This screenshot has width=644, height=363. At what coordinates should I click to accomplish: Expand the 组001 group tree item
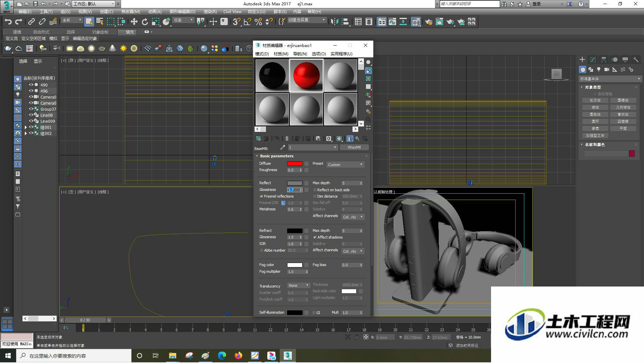(26, 127)
